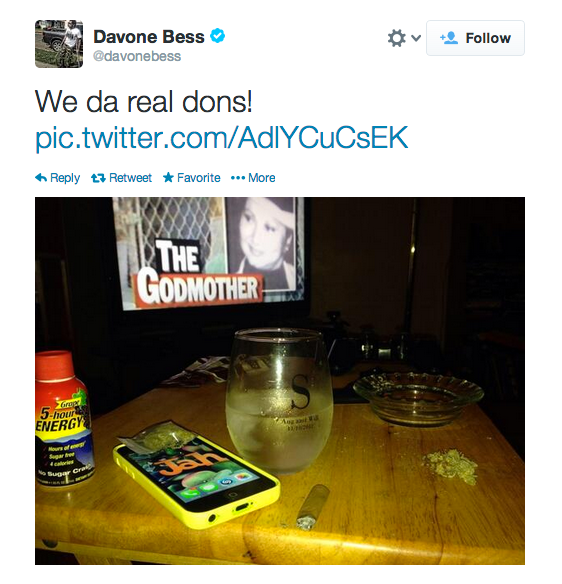Open the @davonebess handle link
Viewport: 562px width, 584px height.
click(137, 56)
